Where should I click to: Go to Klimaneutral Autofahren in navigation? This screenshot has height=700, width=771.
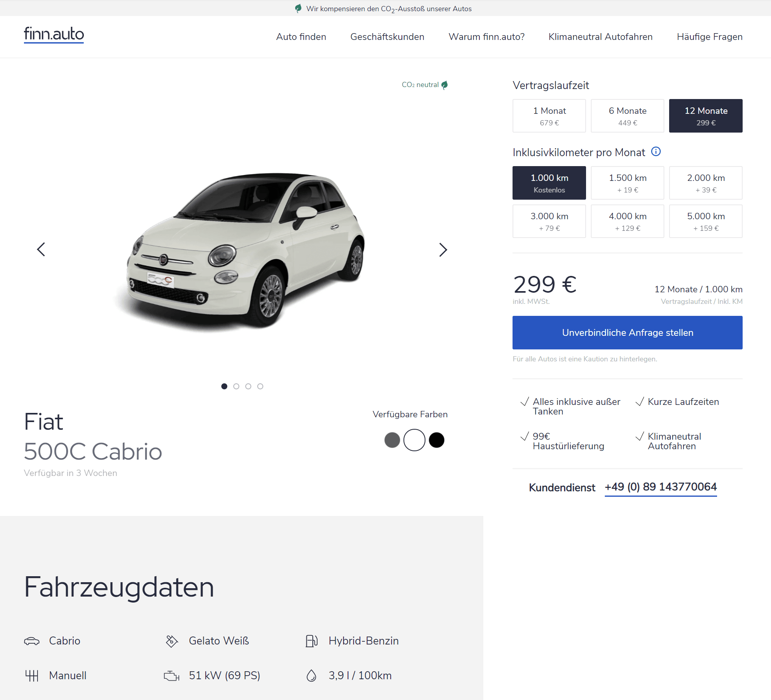600,37
